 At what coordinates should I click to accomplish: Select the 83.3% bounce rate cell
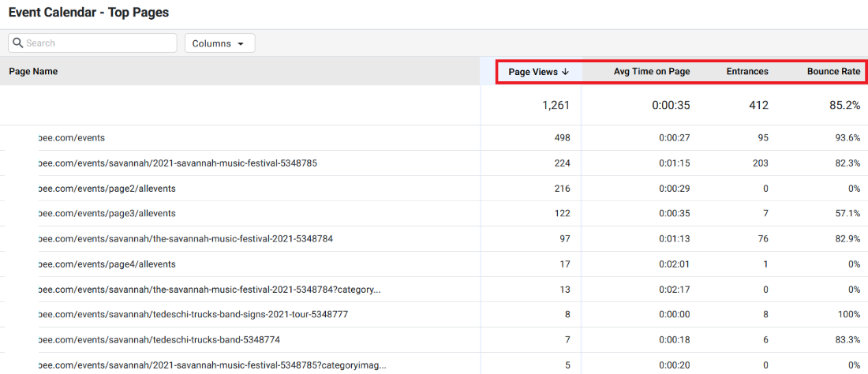(848, 340)
